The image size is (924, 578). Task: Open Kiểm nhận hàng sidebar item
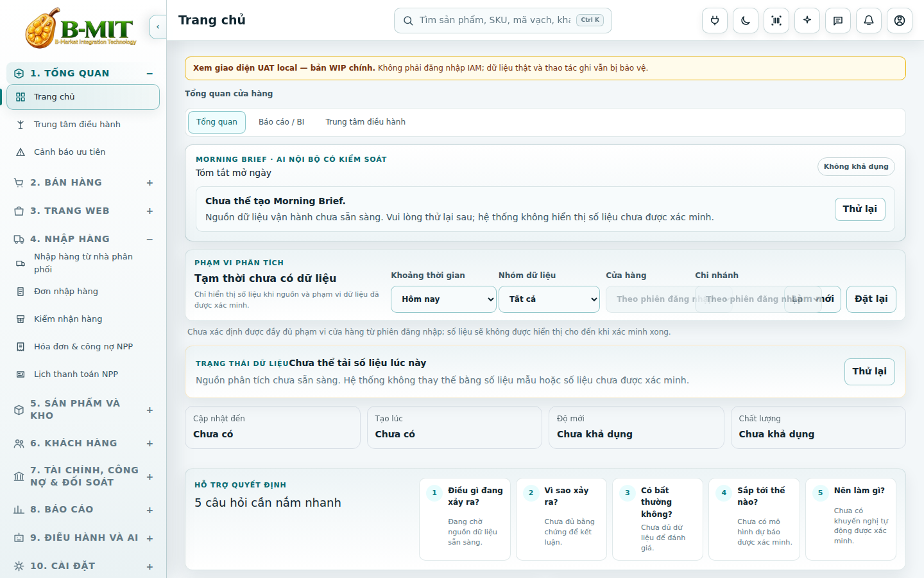pyautogui.click(x=83, y=319)
